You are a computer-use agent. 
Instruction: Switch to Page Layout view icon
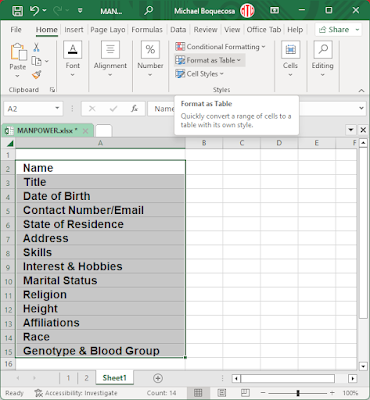coord(222,393)
